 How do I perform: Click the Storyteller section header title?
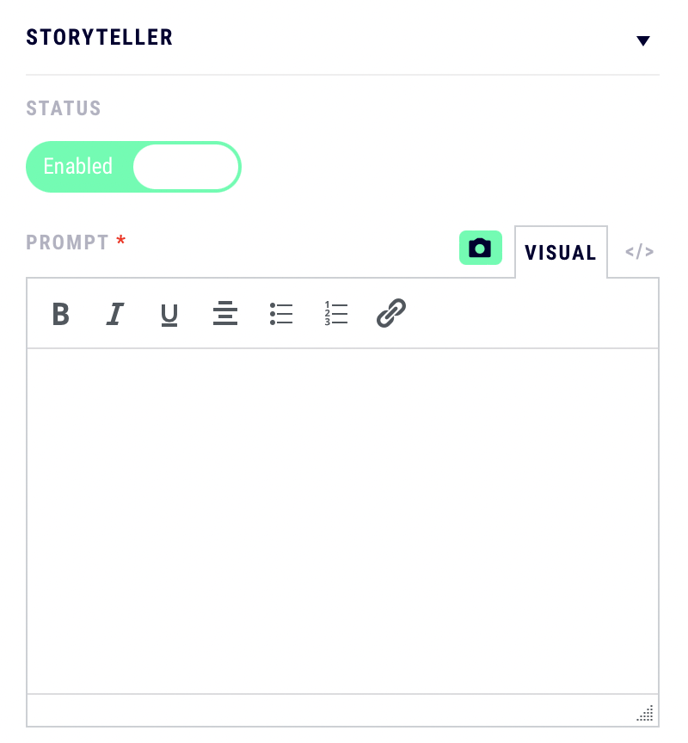click(99, 38)
